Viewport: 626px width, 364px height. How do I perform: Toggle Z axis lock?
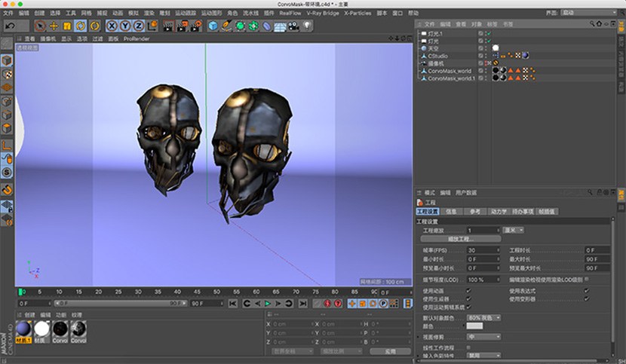139,26
